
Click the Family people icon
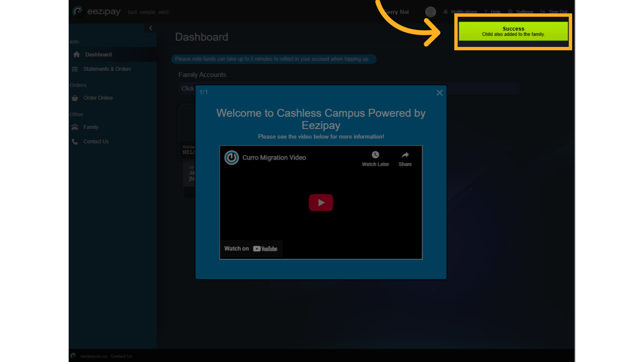click(75, 127)
